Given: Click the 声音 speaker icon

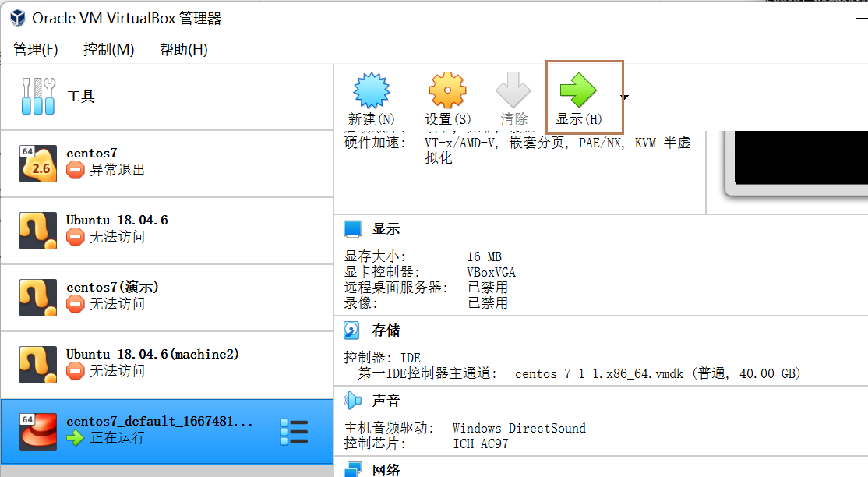Looking at the screenshot, I should coord(352,400).
